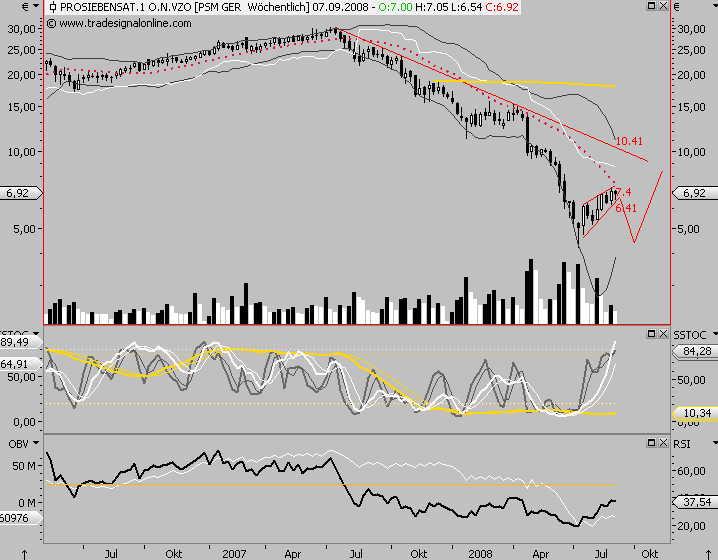Maximize the SSTOC indicator panel
This screenshot has width=718, height=560.
point(651,334)
